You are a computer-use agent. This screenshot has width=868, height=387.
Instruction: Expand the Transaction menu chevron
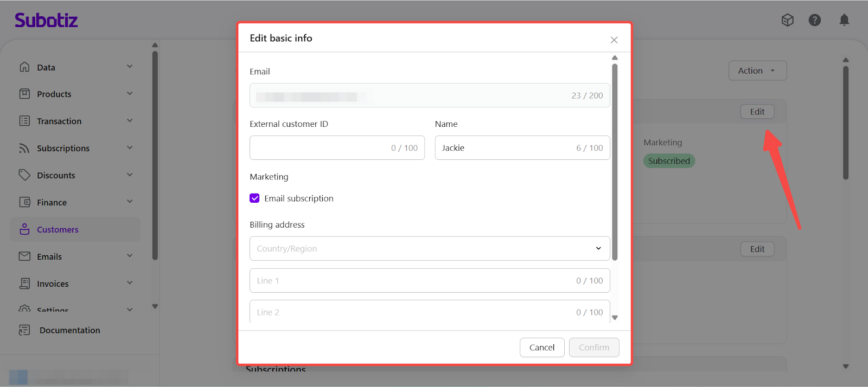pyautogui.click(x=130, y=121)
